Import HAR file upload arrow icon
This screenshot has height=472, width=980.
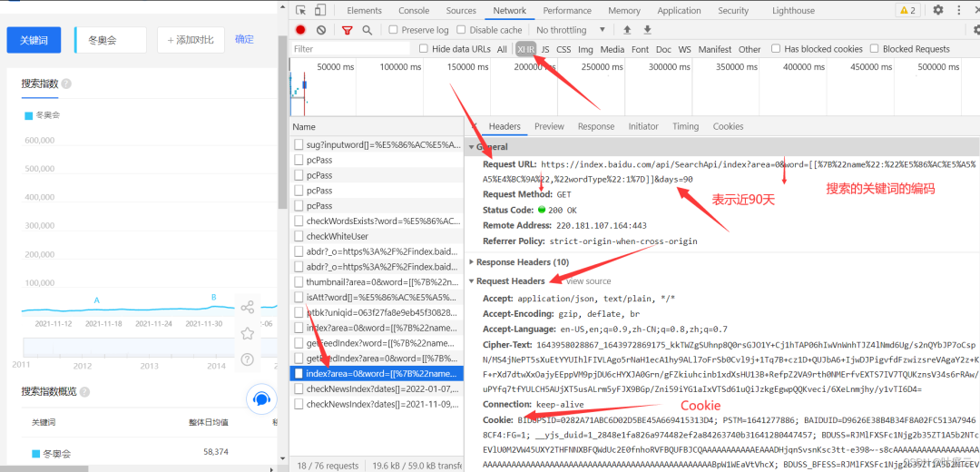(627, 29)
